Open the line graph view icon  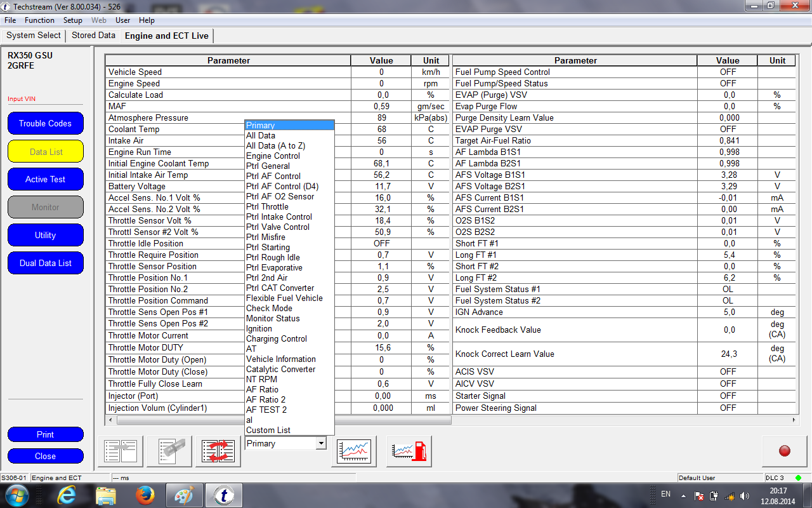(354, 451)
